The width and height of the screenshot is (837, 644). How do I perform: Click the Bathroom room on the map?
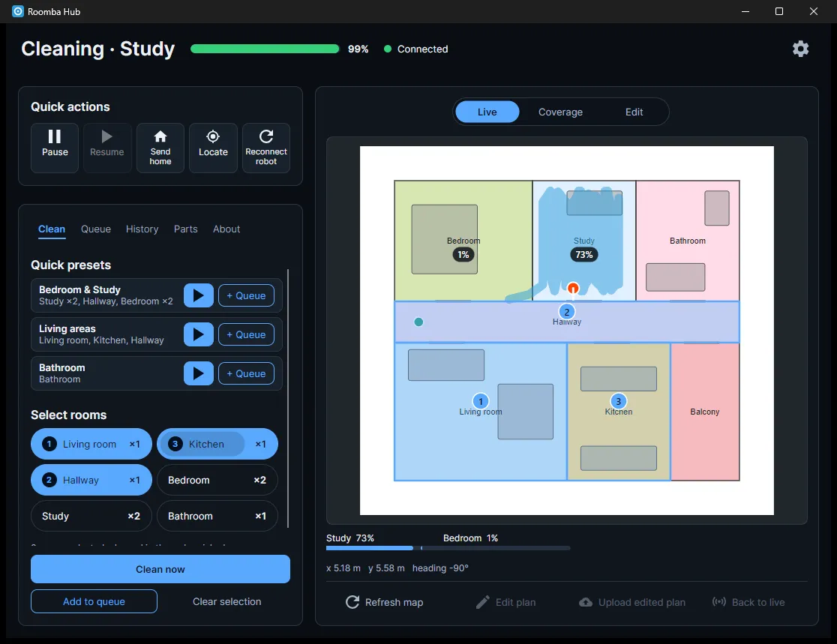pyautogui.click(x=688, y=241)
